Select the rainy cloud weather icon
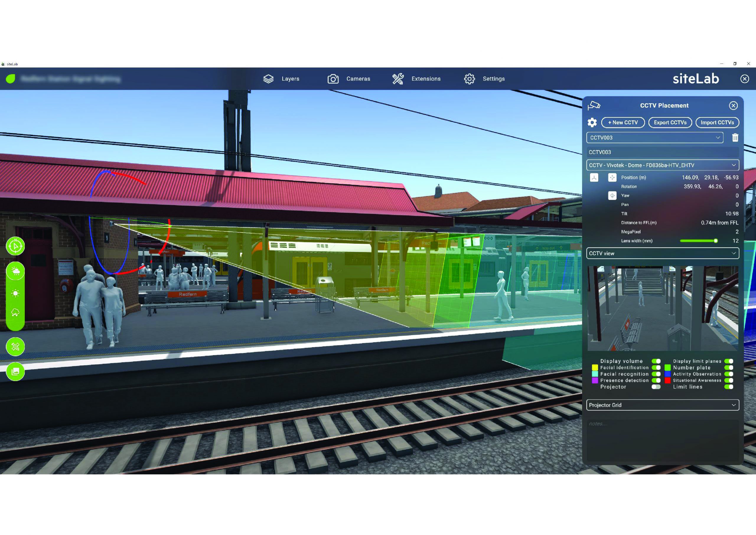 point(15,313)
